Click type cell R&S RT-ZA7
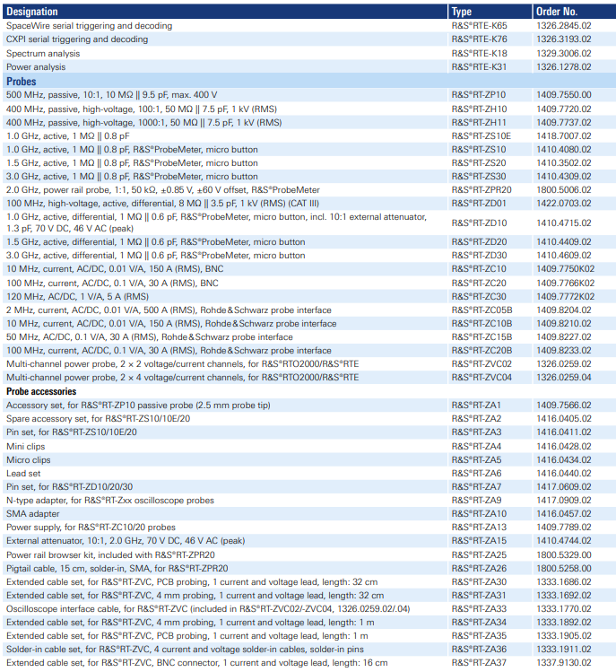The image size is (616, 672). (476, 487)
